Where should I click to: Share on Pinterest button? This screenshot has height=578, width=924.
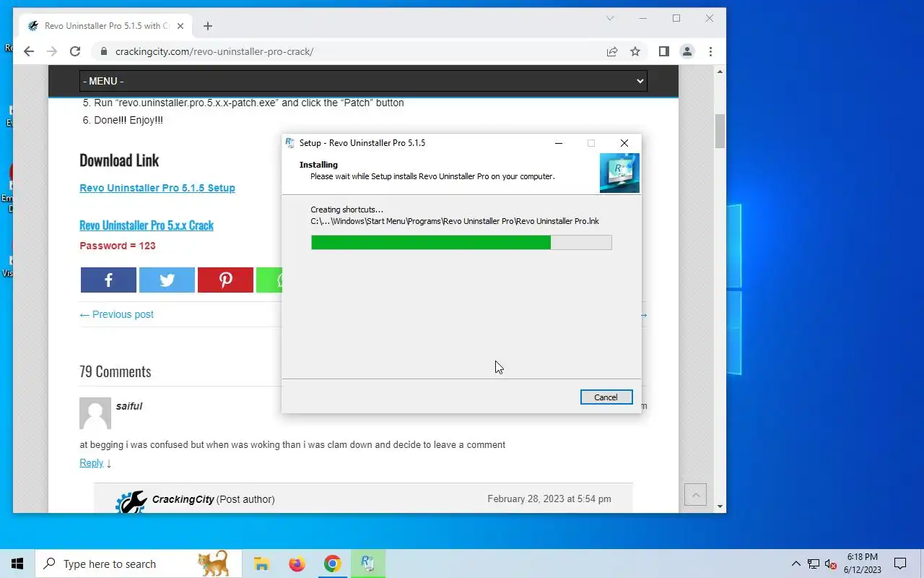click(225, 280)
